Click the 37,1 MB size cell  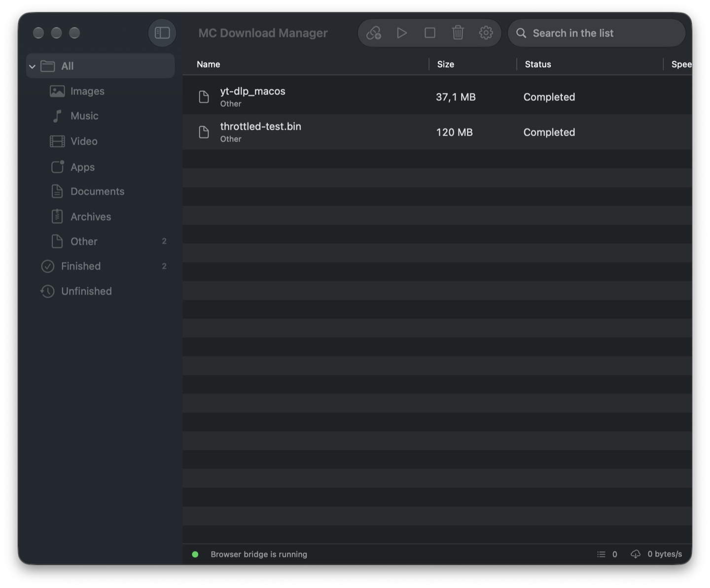click(456, 97)
